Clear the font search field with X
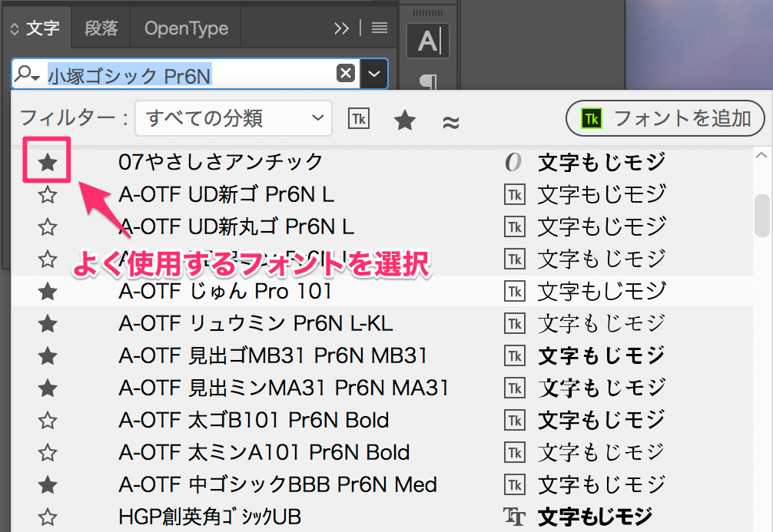Screen dimensions: 773x532 pos(346,74)
